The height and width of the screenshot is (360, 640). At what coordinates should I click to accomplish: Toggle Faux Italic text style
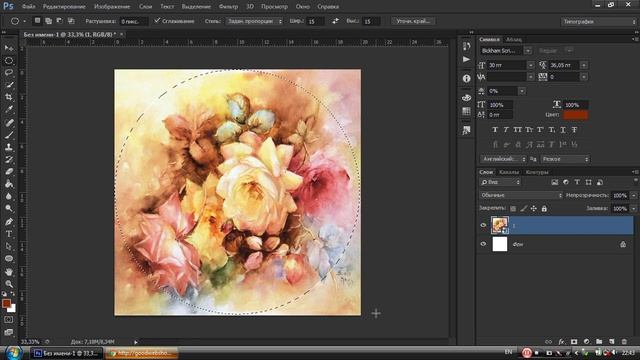(x=506, y=130)
